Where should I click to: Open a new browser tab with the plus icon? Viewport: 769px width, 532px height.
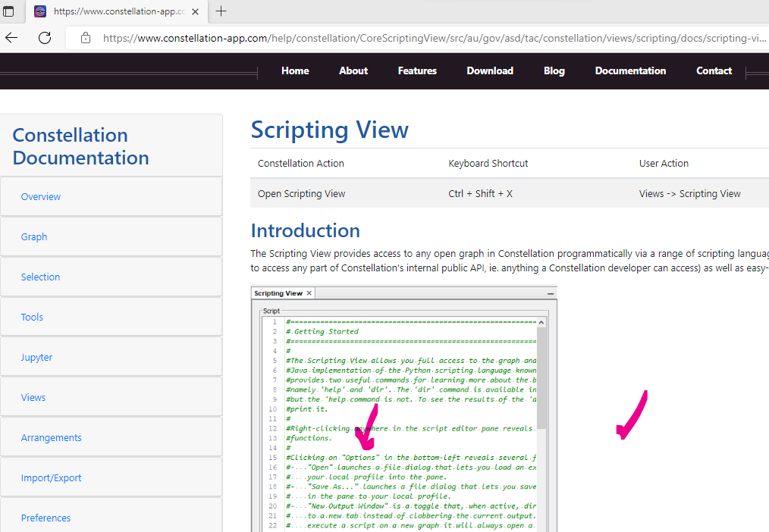tap(220, 11)
